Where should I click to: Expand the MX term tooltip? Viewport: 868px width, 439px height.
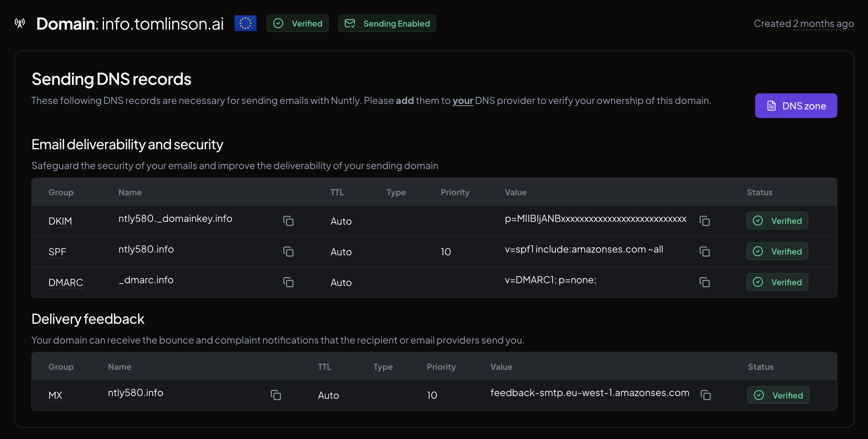click(55, 395)
